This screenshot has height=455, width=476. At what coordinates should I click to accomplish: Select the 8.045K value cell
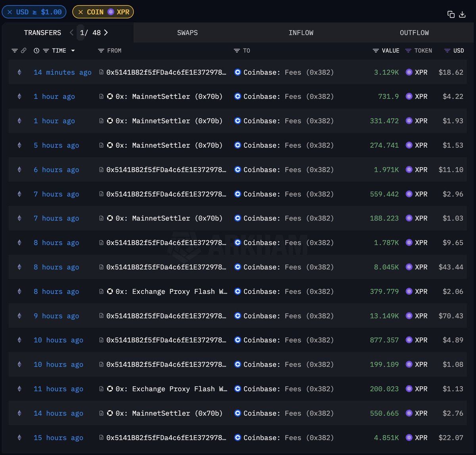tap(386, 267)
